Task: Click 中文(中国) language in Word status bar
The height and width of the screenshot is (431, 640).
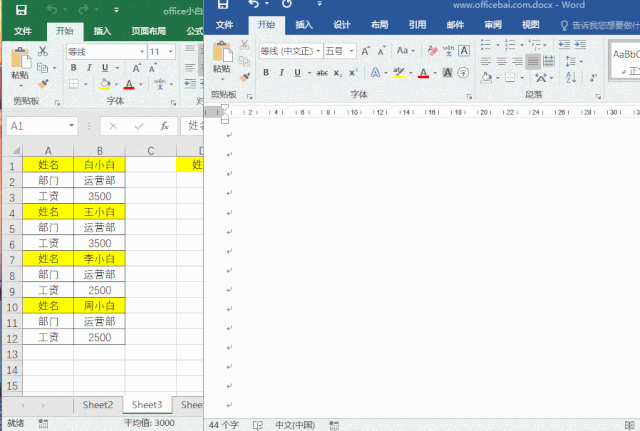Action: point(295,425)
